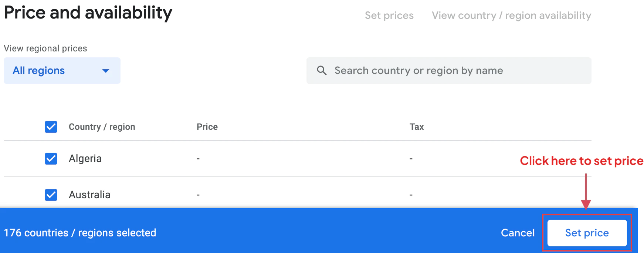This screenshot has width=644, height=253.
Task: Click the 176 countries selected label
Action: (x=80, y=233)
